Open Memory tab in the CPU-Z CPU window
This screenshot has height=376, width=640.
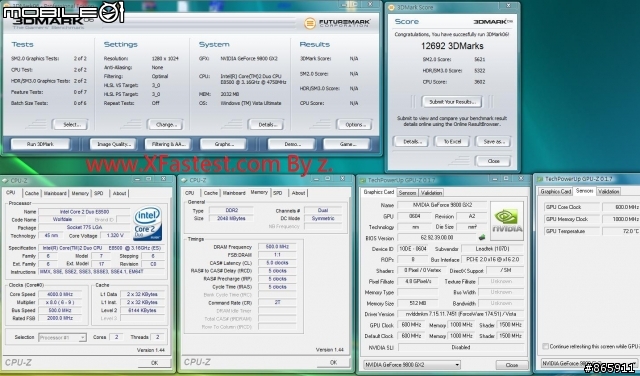pos(80,194)
